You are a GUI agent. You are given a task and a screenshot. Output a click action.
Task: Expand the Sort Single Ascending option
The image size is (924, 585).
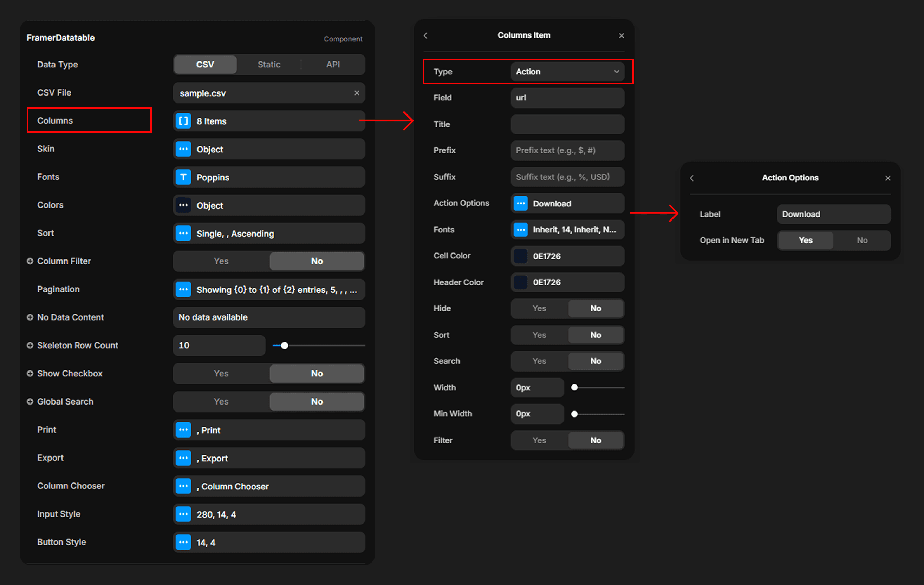click(183, 234)
